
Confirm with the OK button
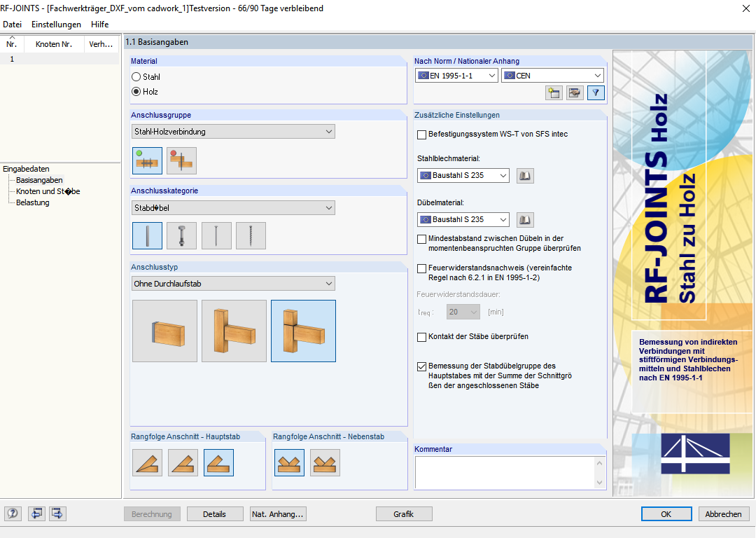[x=666, y=514]
